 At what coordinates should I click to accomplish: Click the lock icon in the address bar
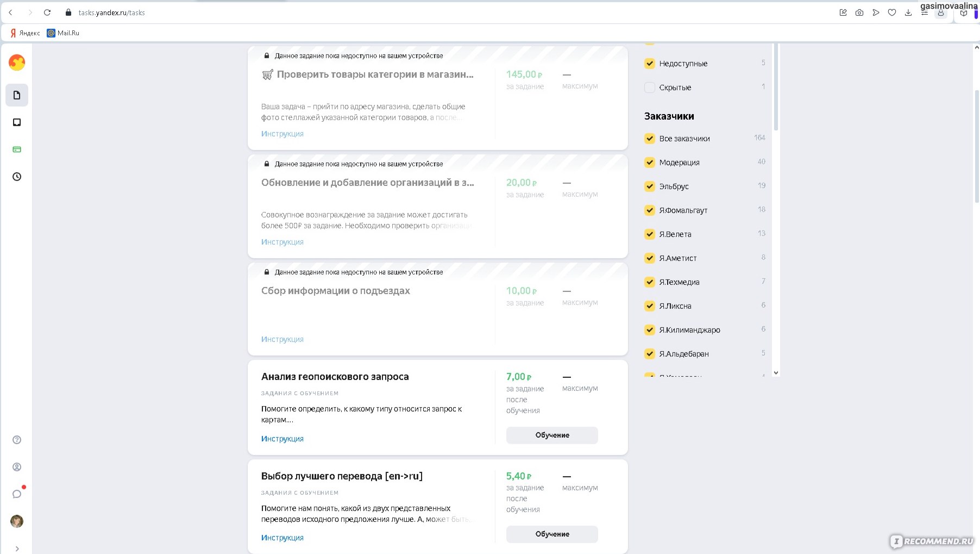click(x=68, y=13)
